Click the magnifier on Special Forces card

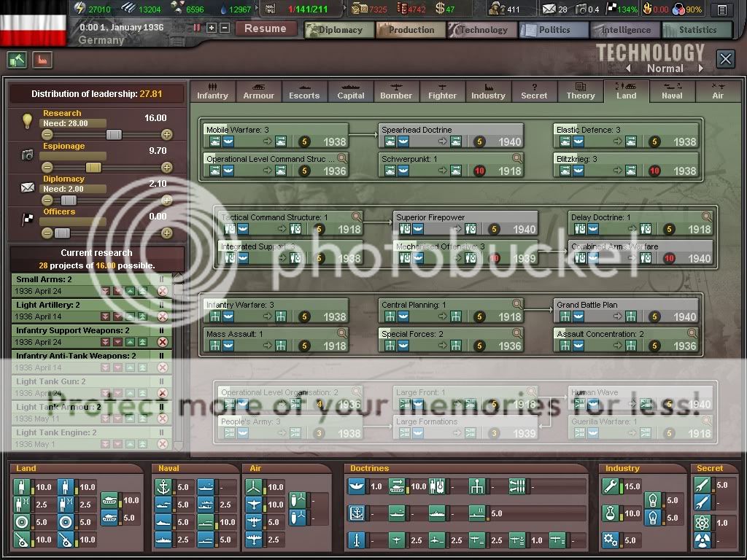click(517, 333)
